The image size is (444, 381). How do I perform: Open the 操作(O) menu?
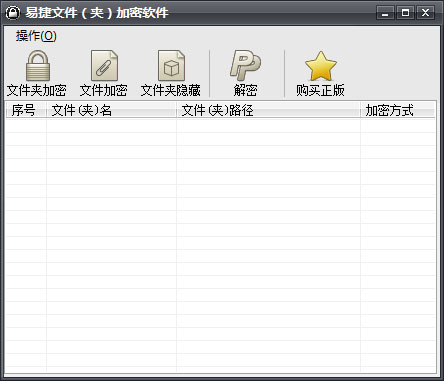click(36, 36)
